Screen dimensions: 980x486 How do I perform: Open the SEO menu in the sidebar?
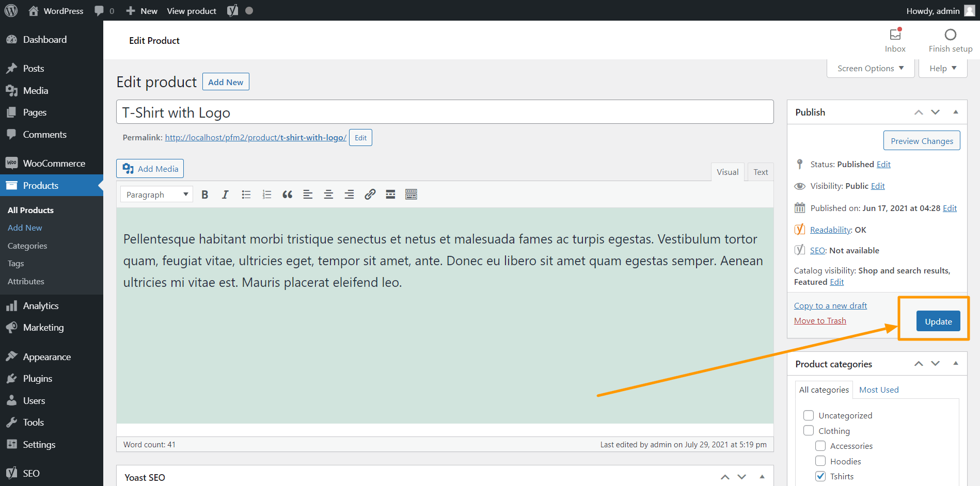[x=52, y=474]
